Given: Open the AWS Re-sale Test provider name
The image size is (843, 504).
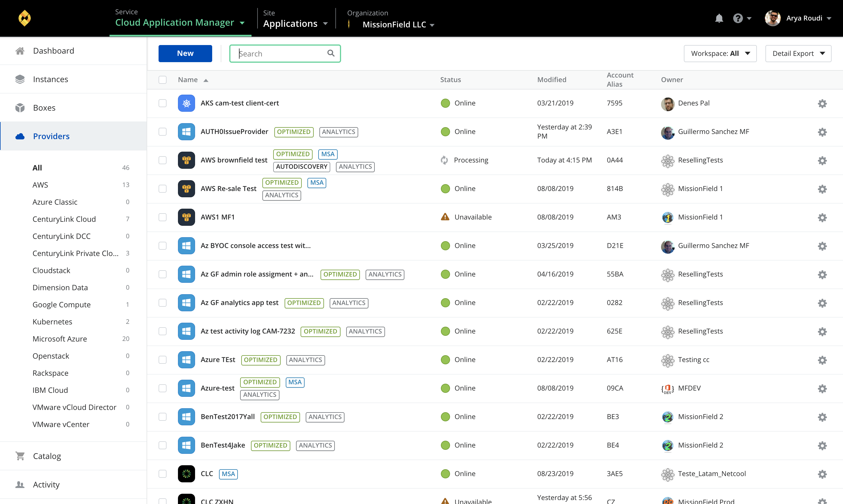Looking at the screenshot, I should coord(228,189).
